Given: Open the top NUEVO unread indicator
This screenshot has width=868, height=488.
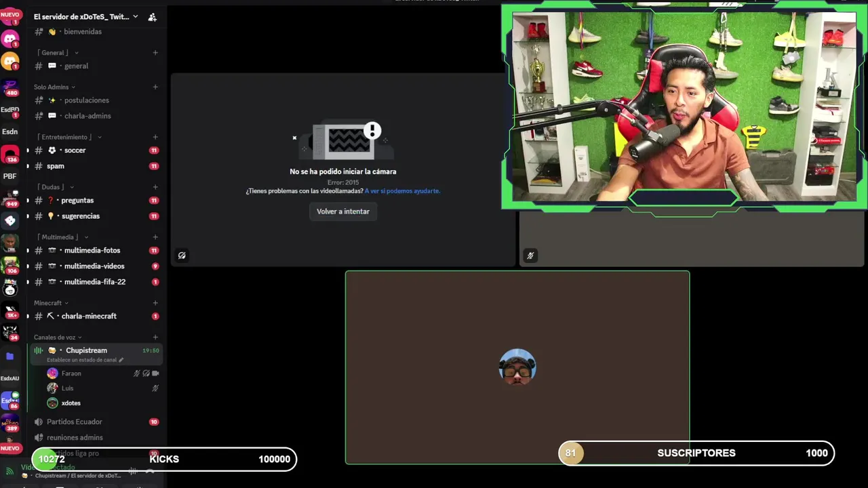Looking at the screenshot, I should [x=10, y=14].
